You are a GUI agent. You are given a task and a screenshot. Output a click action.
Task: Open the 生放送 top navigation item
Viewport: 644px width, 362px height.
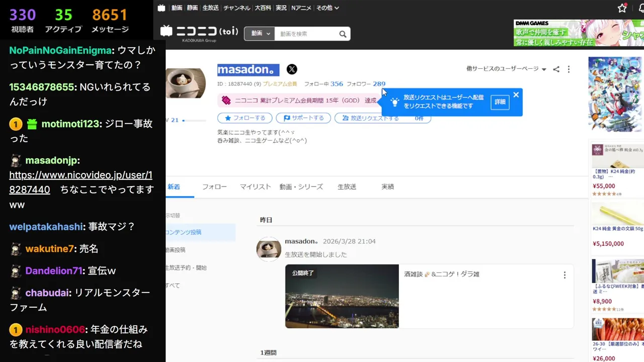tap(210, 8)
